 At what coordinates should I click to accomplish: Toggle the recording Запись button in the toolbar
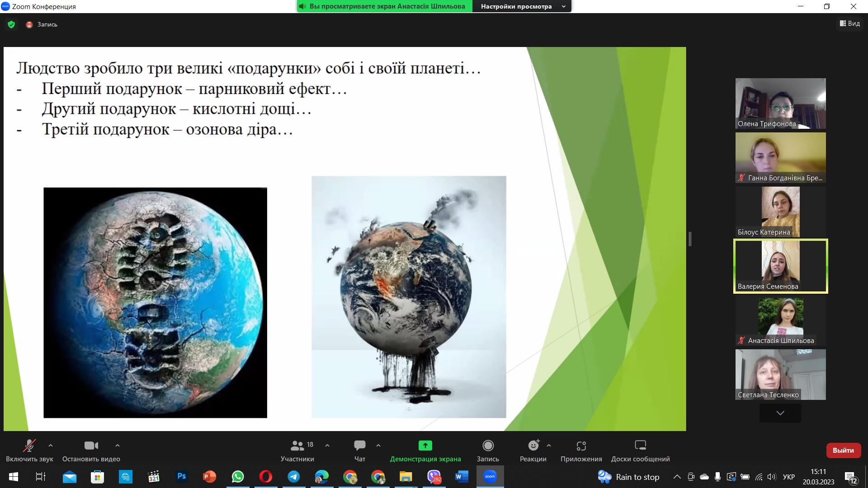click(x=488, y=446)
